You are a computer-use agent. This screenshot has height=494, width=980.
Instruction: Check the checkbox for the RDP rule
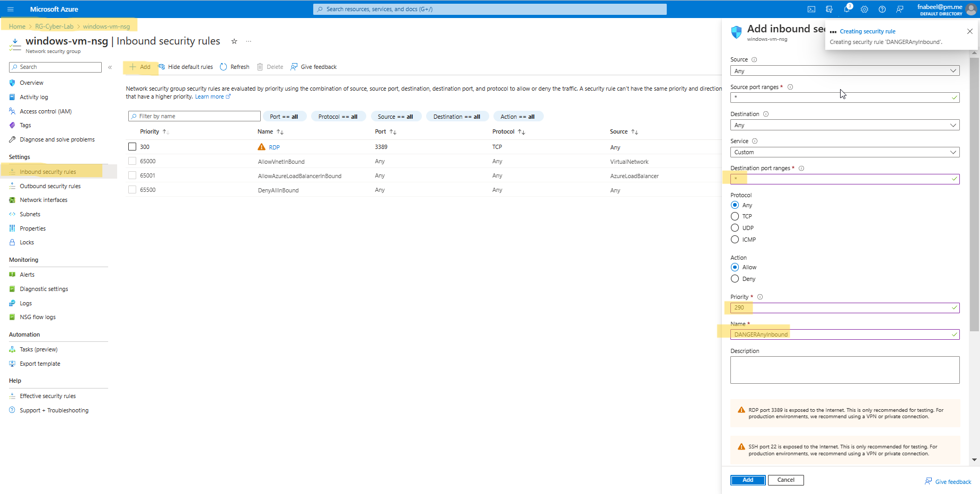131,147
